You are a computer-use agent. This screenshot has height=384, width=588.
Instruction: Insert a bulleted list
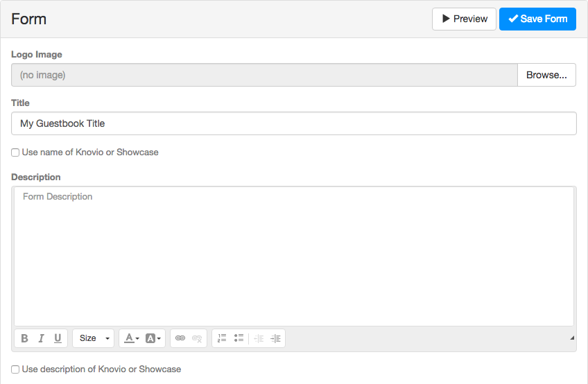(239, 338)
